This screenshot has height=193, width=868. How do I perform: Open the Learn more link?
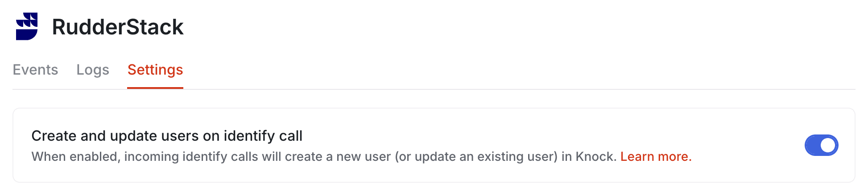click(x=656, y=157)
